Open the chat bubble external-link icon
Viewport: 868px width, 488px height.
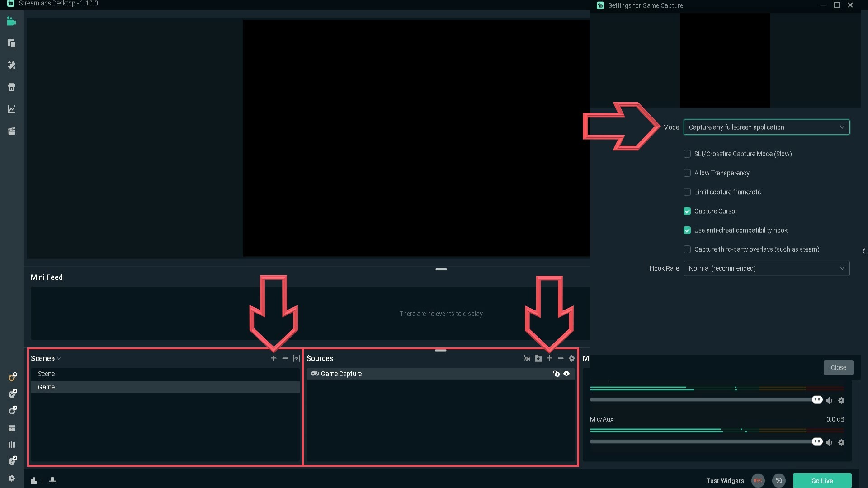pos(13,411)
